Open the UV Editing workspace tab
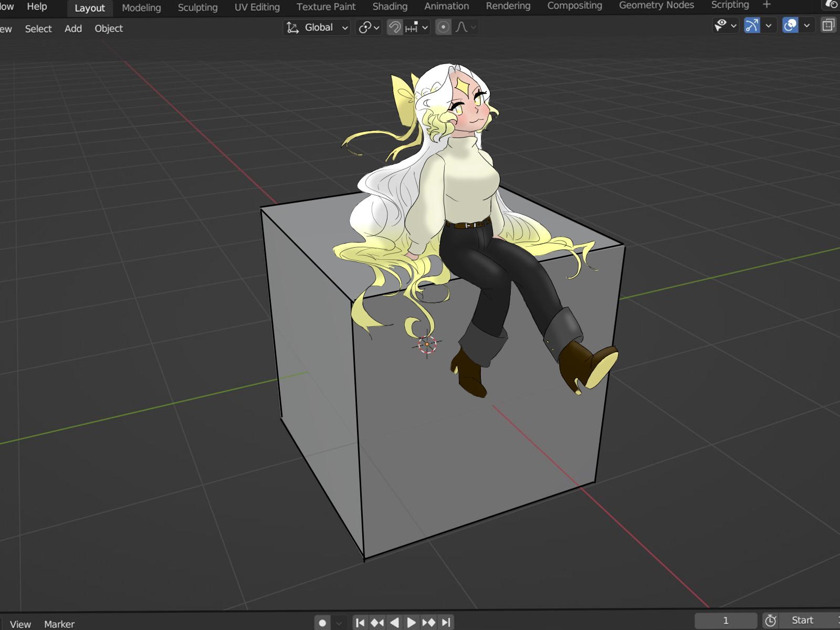Screen dimensions: 840x630 click(x=257, y=7)
